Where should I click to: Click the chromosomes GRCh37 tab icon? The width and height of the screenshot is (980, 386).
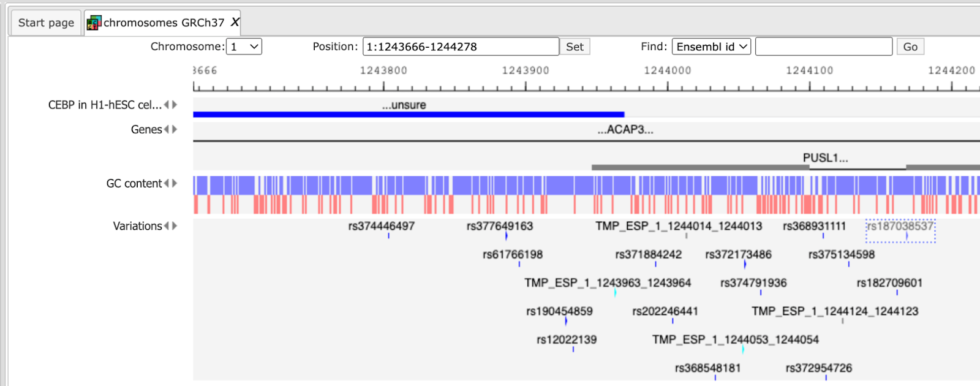94,23
